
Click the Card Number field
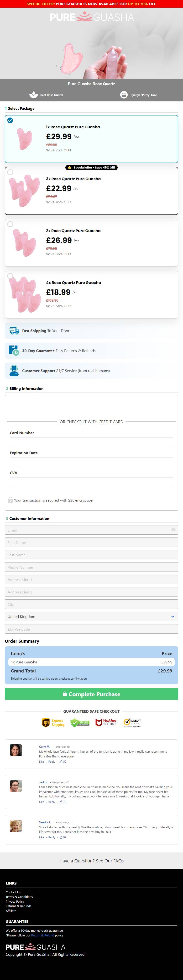point(92,442)
